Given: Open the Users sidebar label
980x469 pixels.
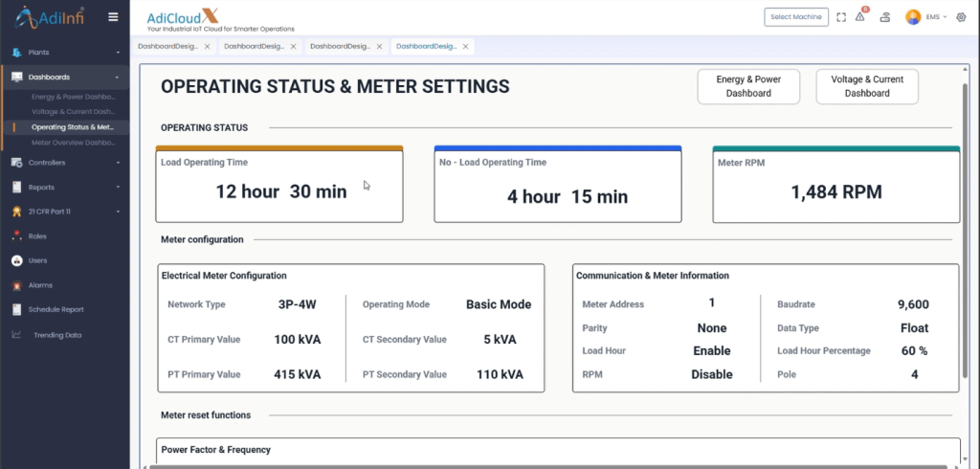Looking at the screenshot, I should [x=37, y=260].
